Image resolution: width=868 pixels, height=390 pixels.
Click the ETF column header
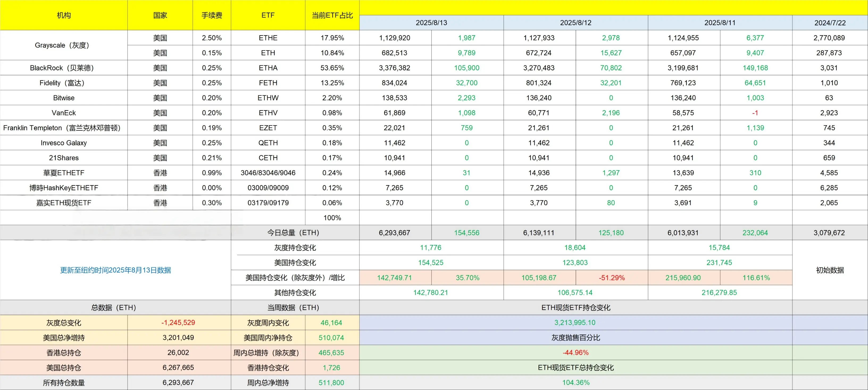point(268,15)
